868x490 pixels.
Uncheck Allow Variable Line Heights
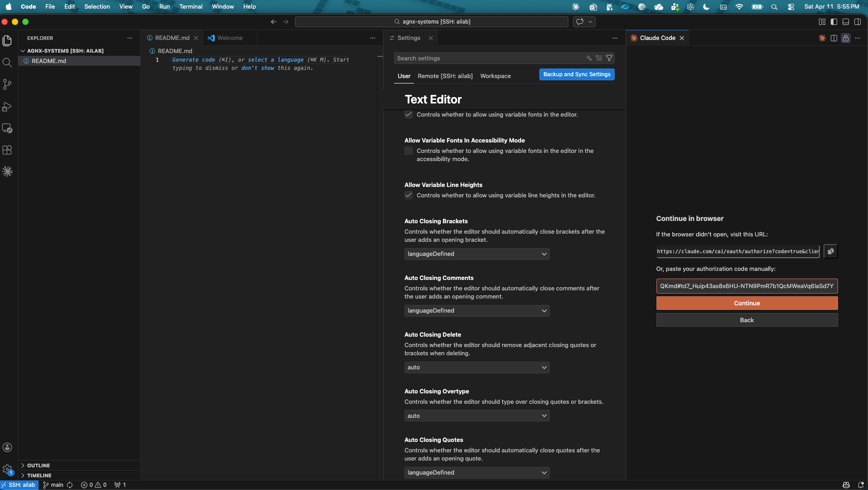[409, 196]
